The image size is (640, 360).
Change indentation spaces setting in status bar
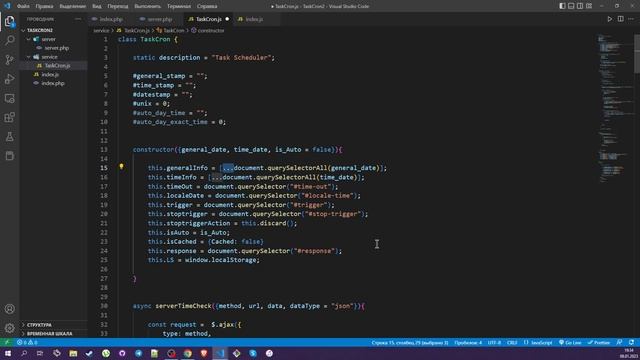pyautogui.click(x=468, y=342)
